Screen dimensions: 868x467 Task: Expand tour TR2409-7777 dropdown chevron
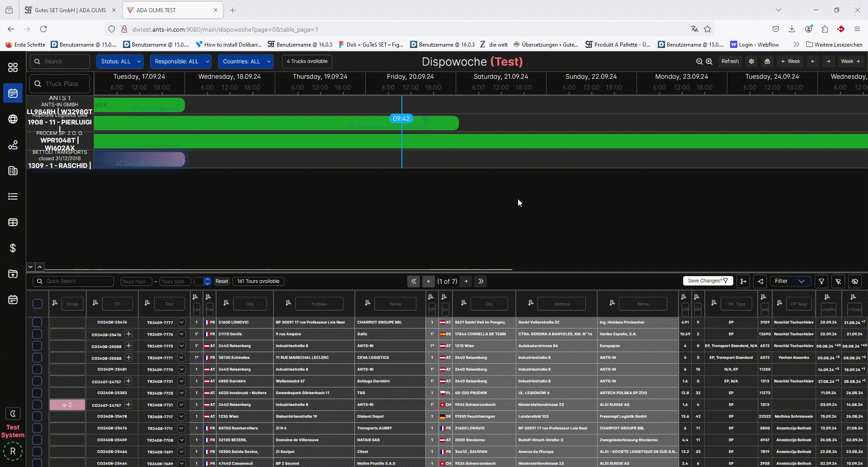tap(181, 322)
